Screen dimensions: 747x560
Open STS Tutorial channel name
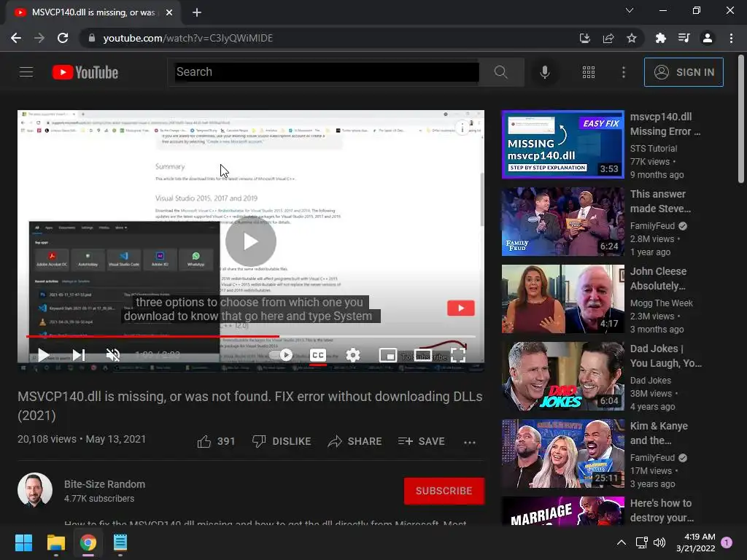[654, 149]
